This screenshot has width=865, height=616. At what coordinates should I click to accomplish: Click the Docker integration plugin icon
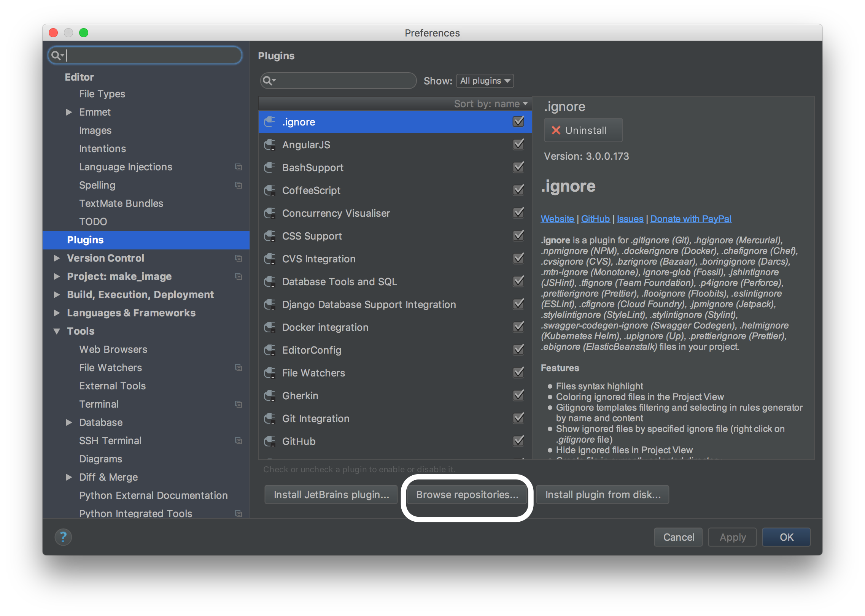[270, 327]
